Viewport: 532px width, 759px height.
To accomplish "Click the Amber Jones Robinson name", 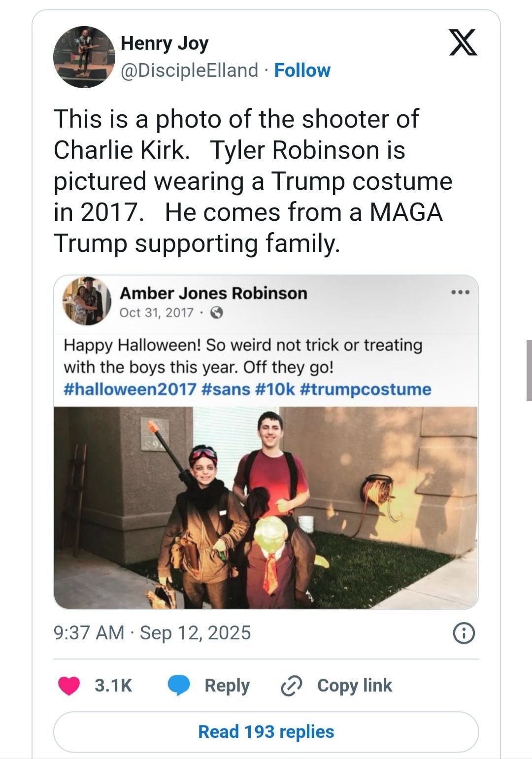I will 213,293.
